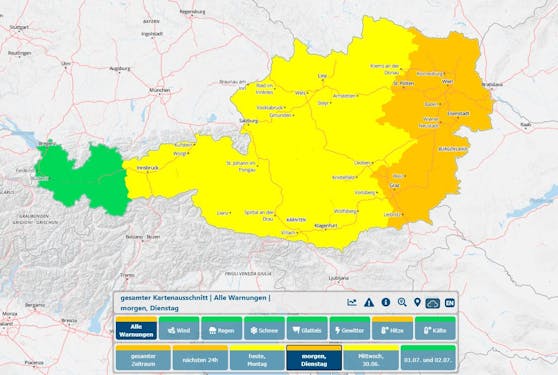Choose the Glatteis warnings filter
The width and height of the screenshot is (558, 375).
(x=307, y=328)
